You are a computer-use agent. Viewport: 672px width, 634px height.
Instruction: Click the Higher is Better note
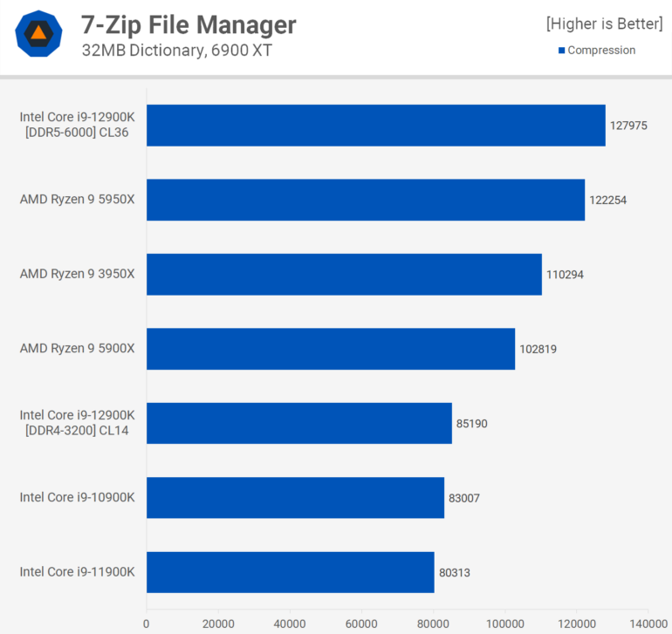click(x=604, y=24)
